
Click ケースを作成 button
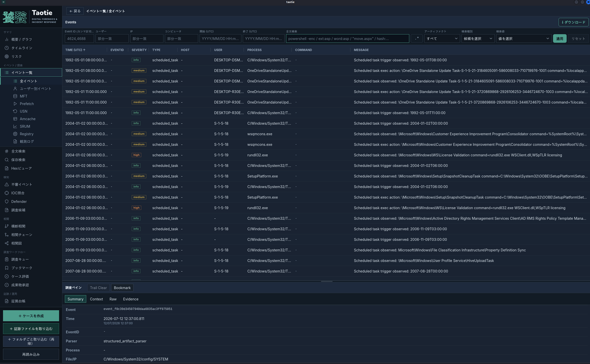point(31,316)
